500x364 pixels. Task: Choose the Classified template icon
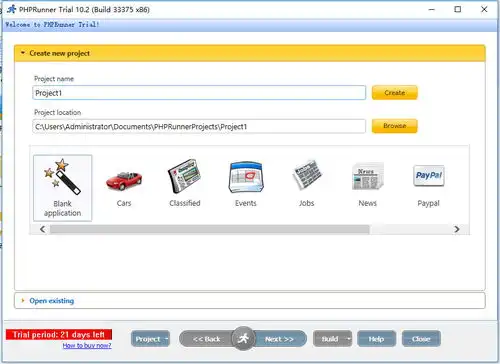click(x=184, y=176)
